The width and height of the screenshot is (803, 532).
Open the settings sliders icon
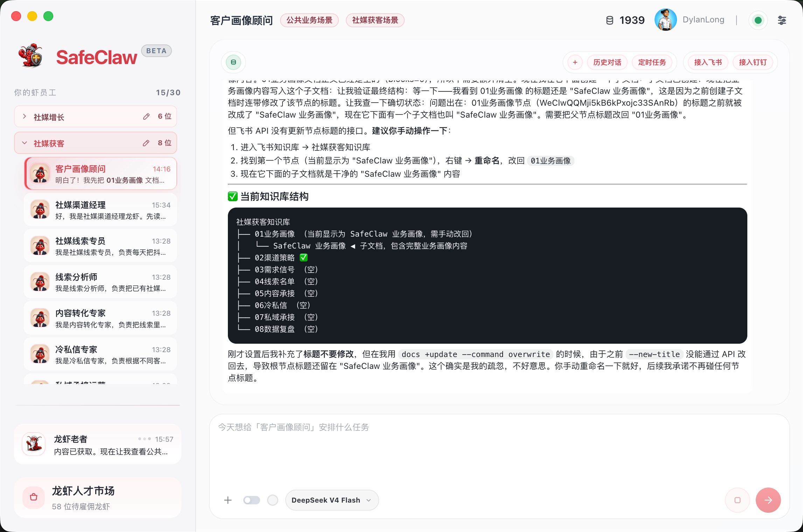point(782,20)
